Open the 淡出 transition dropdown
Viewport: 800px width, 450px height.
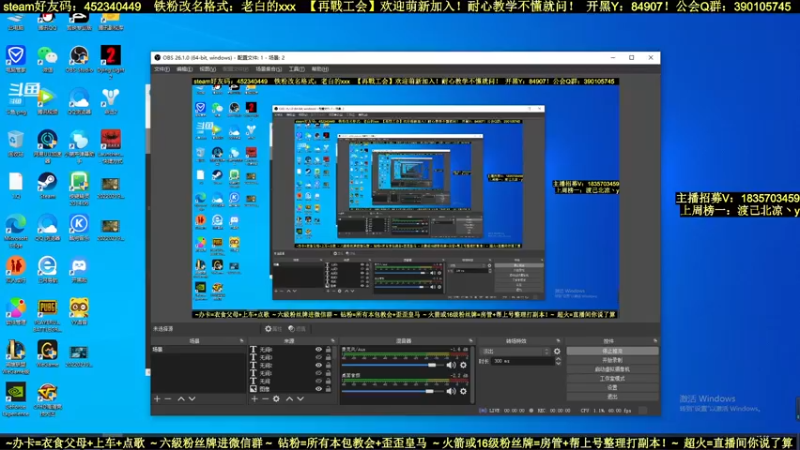pyautogui.click(x=515, y=352)
